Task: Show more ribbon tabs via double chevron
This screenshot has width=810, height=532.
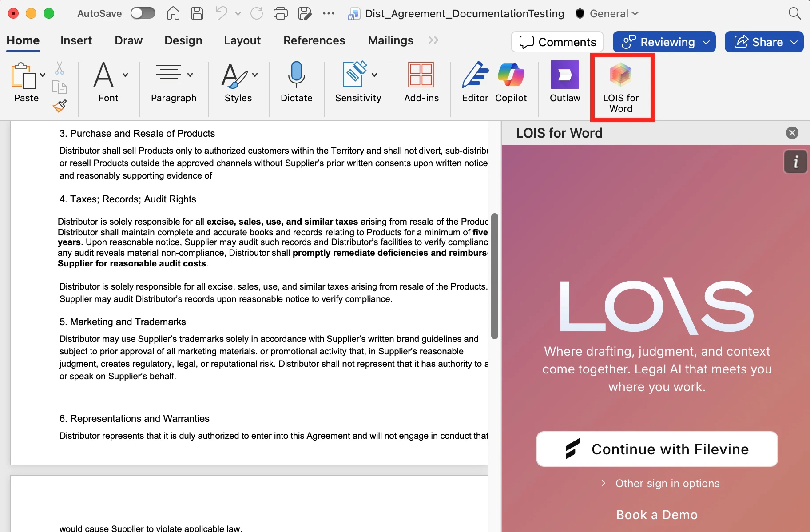Action: pos(433,40)
